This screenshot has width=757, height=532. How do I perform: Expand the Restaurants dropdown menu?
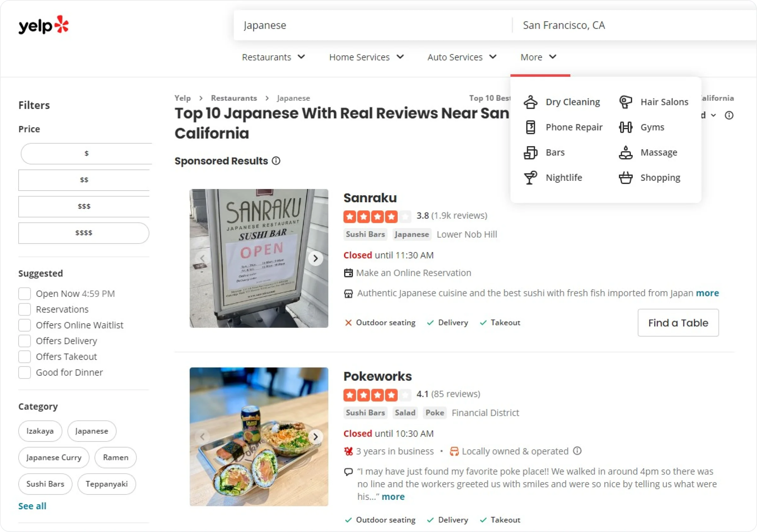[x=273, y=57]
